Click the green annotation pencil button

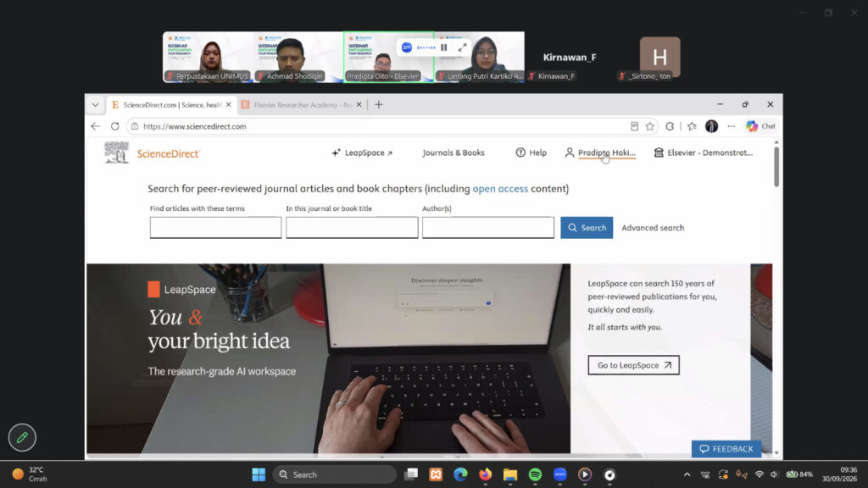(22, 438)
